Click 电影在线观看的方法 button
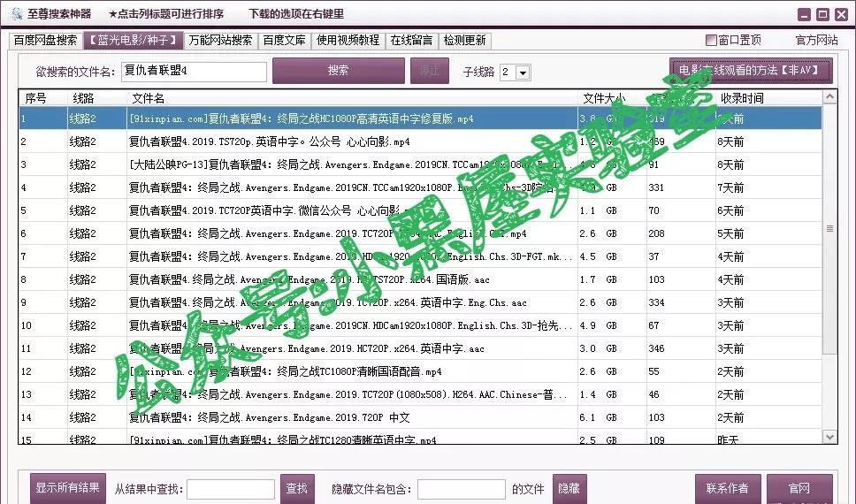 pos(751,71)
